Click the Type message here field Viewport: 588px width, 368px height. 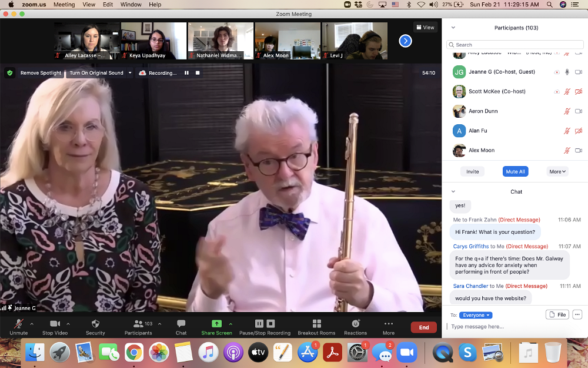[515, 327]
